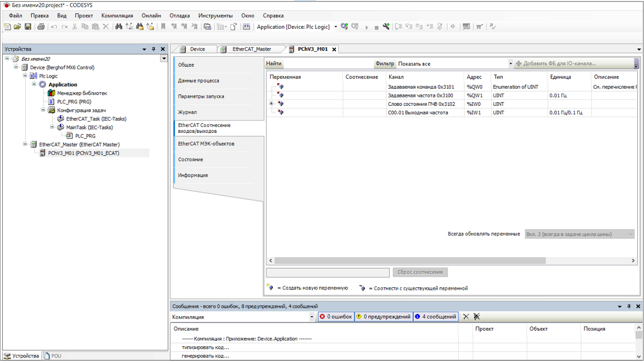Image resolution: width=644 pixels, height=361 pixels.
Task: Collapse the MainTask tree node
Action: coord(52,127)
